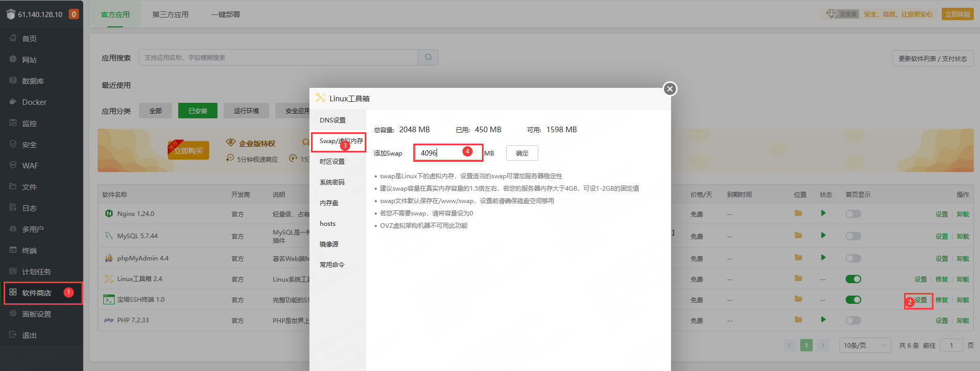Click 修复 for Linux工具箱 row

942,279
